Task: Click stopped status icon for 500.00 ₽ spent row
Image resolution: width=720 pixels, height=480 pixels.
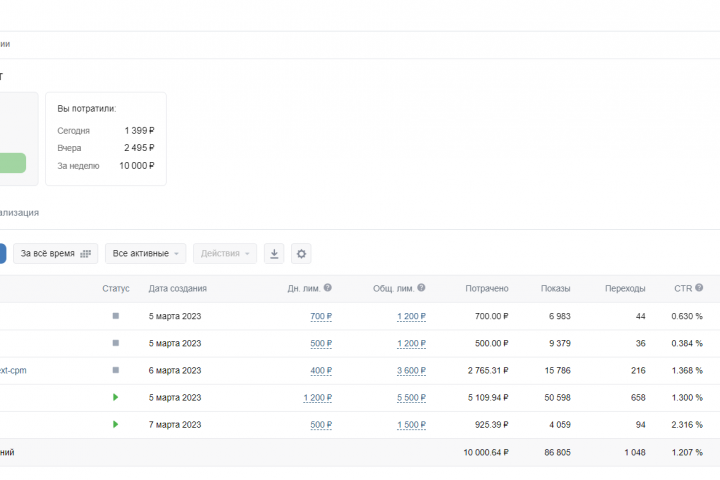Action: [116, 343]
